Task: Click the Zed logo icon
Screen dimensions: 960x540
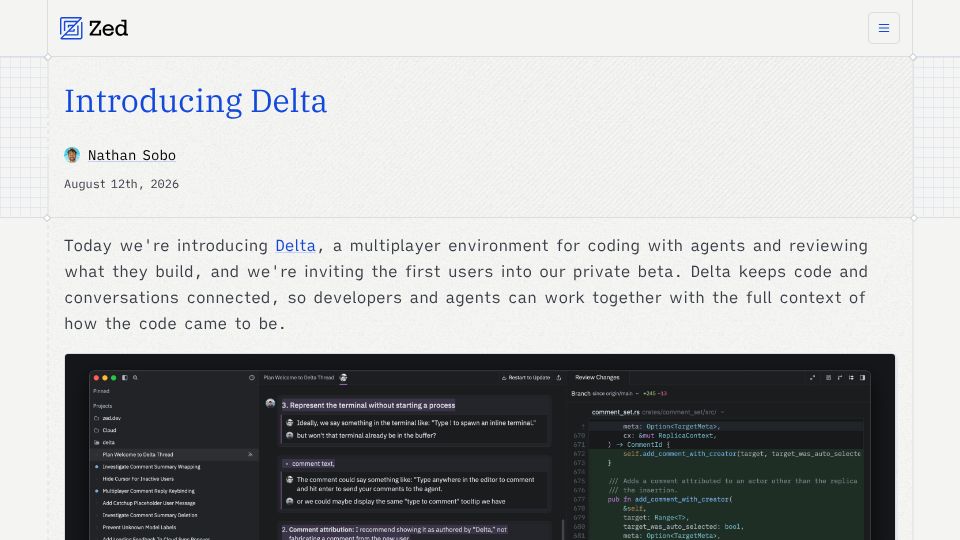Action: (71, 28)
